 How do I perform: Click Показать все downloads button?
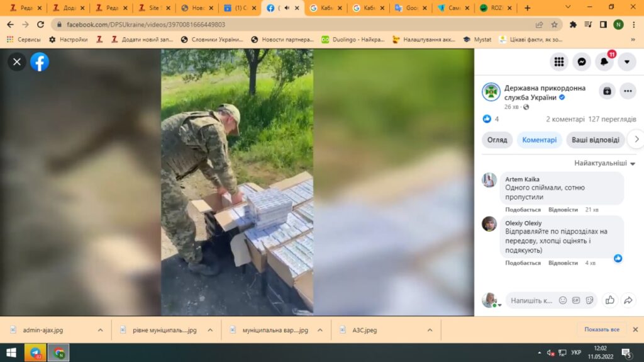[602, 329]
